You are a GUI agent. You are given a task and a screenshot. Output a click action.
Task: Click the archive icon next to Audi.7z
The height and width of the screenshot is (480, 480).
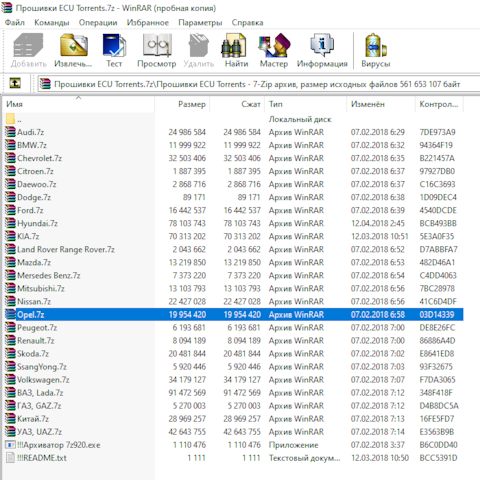coord(10,132)
